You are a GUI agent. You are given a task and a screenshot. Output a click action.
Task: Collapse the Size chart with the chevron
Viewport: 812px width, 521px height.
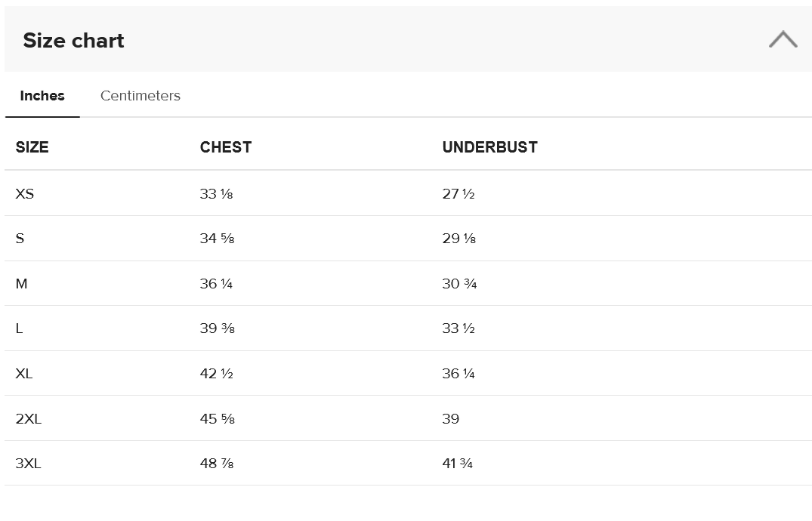[x=783, y=40]
